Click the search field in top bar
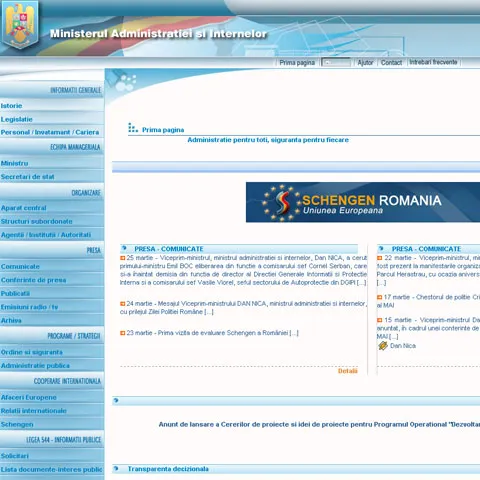480x480 pixels. pos(336,62)
